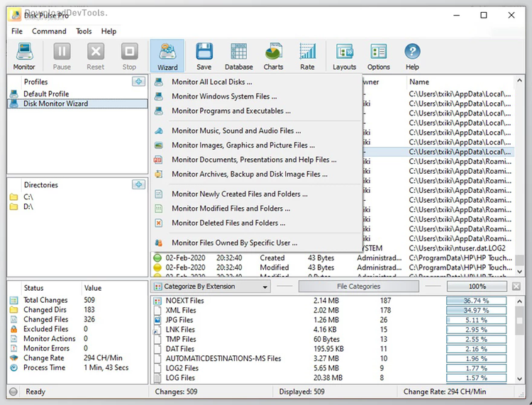Click the Value column header
Screen dimensions: 532x405
[114, 288]
